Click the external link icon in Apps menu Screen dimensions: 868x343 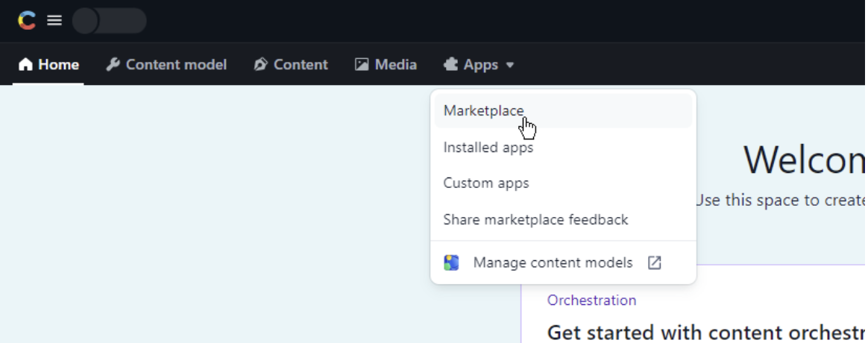point(654,262)
